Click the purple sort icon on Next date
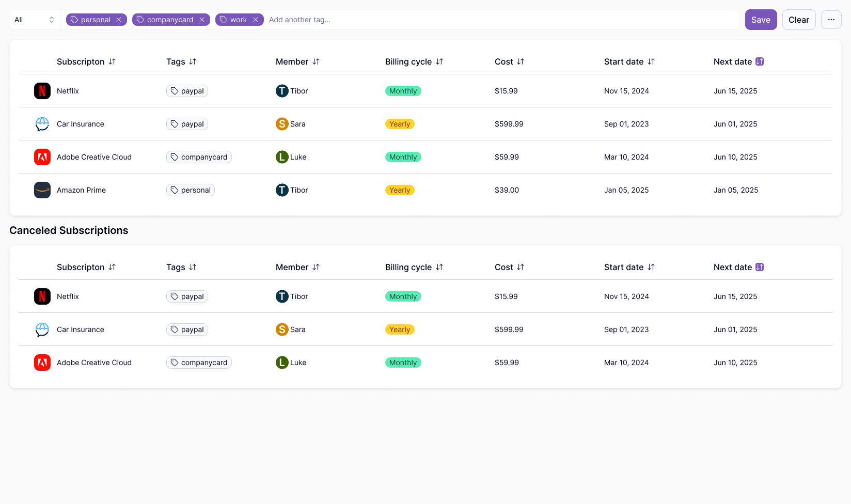Viewport: 851px width, 504px height. [x=759, y=61]
